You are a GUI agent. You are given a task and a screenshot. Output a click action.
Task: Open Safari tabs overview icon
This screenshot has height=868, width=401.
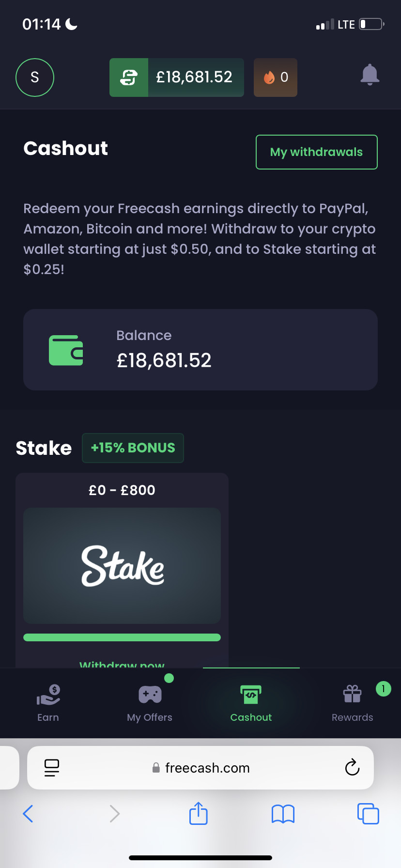(368, 814)
